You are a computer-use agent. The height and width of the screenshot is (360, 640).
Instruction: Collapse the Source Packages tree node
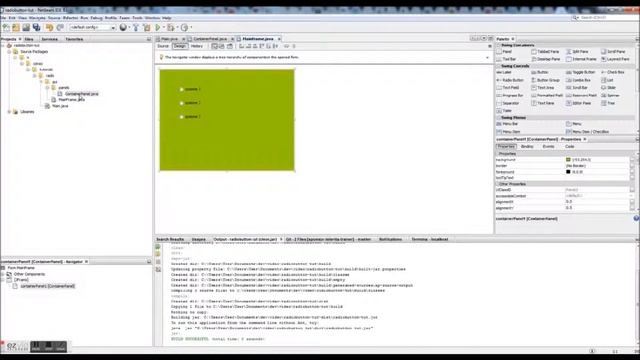[9, 52]
